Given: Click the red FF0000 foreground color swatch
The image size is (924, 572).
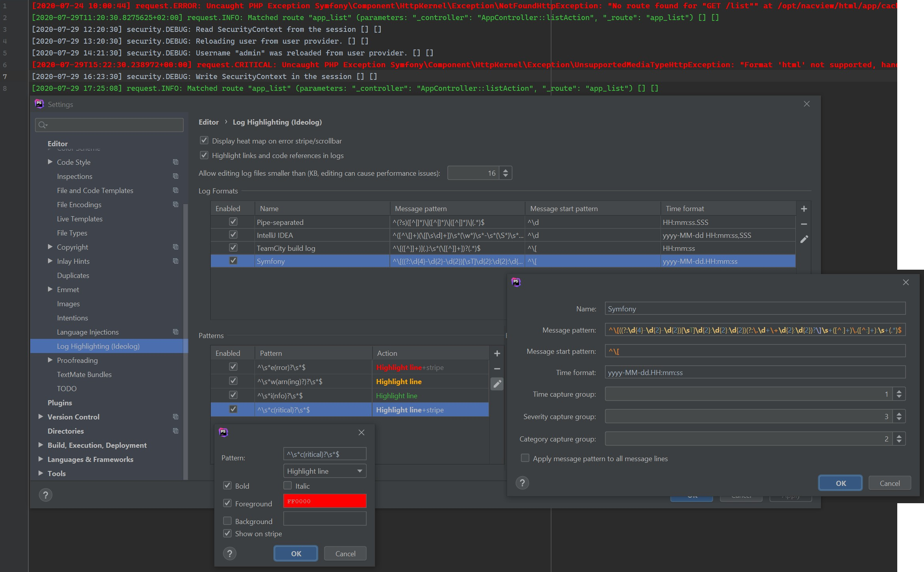Looking at the screenshot, I should click(x=325, y=501).
